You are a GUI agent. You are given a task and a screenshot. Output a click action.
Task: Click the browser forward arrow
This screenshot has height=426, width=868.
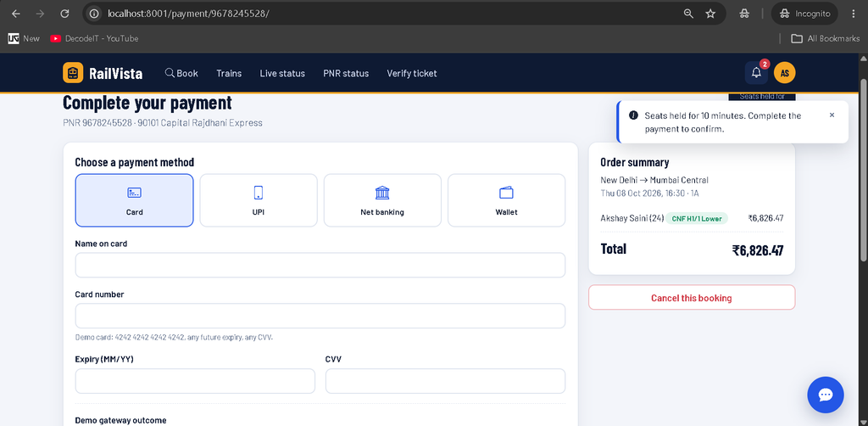pyautogui.click(x=40, y=14)
